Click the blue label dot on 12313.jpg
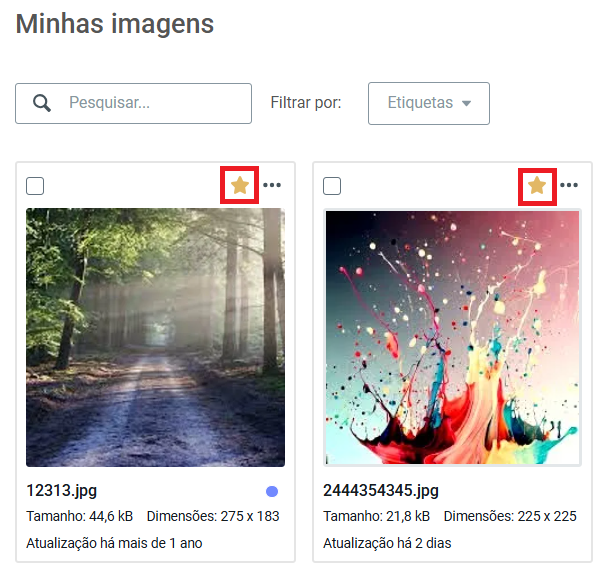This screenshot has height=577, width=608. [272, 491]
